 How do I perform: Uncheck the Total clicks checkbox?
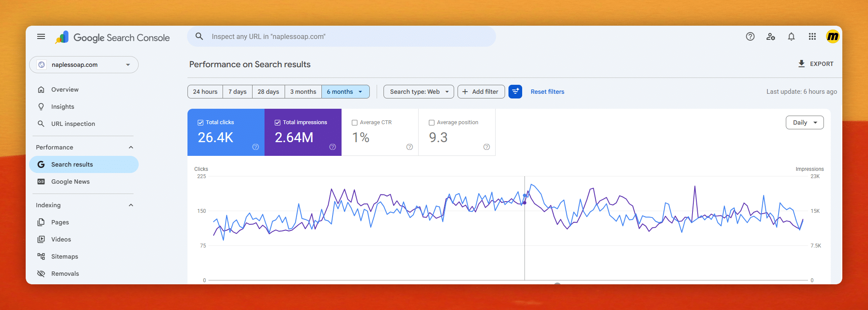tap(200, 122)
